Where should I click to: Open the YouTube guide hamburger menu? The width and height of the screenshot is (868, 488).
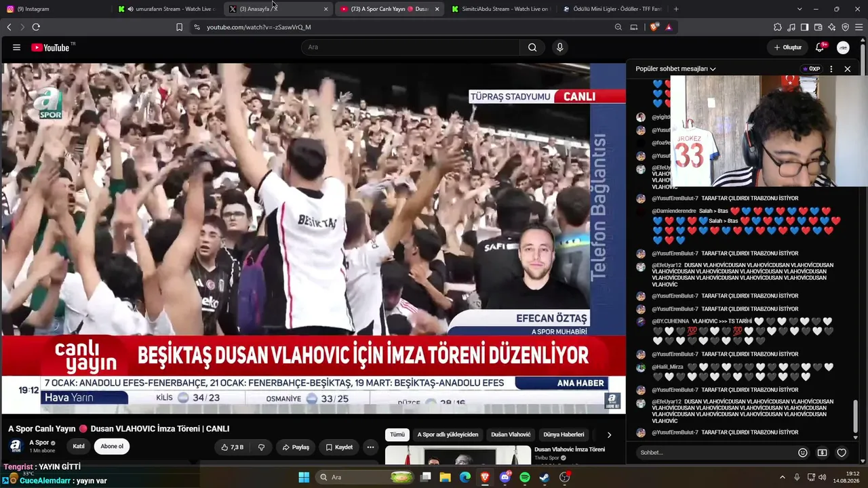[16, 47]
